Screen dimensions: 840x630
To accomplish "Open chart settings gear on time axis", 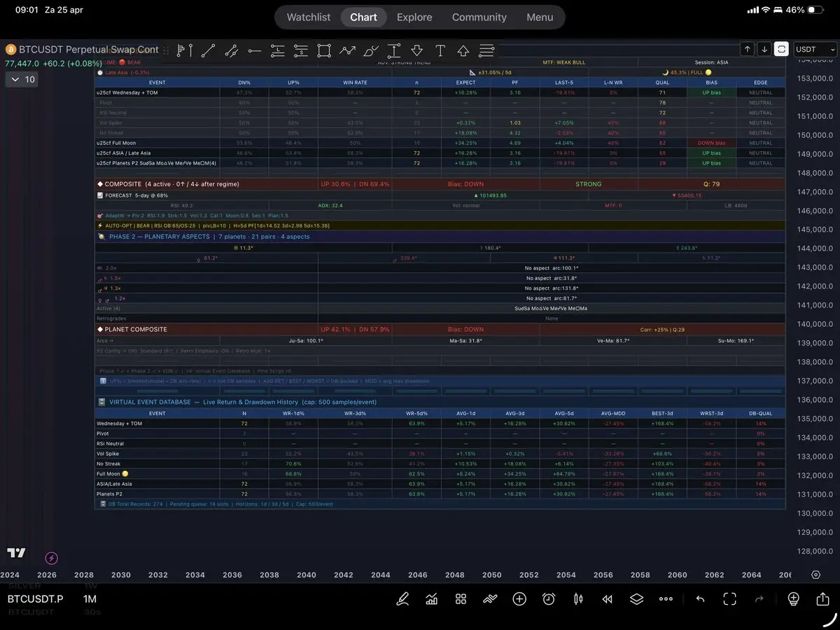I will 815,575.
